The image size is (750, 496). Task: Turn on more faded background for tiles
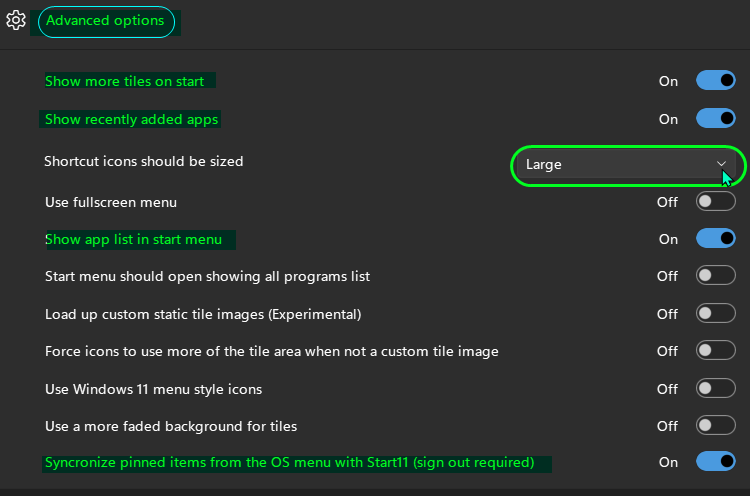(716, 425)
